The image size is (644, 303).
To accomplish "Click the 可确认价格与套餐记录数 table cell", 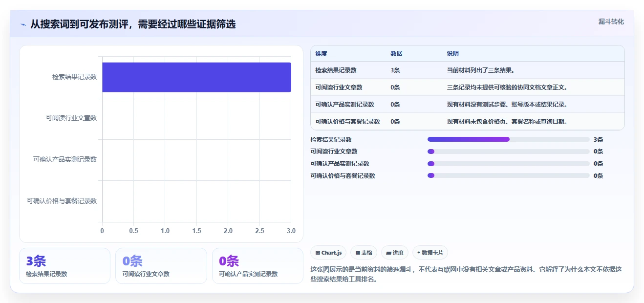I will [347, 122].
